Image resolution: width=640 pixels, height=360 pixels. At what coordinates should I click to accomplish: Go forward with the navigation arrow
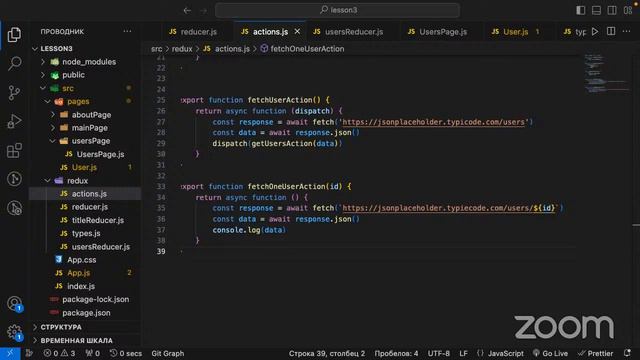point(203,10)
